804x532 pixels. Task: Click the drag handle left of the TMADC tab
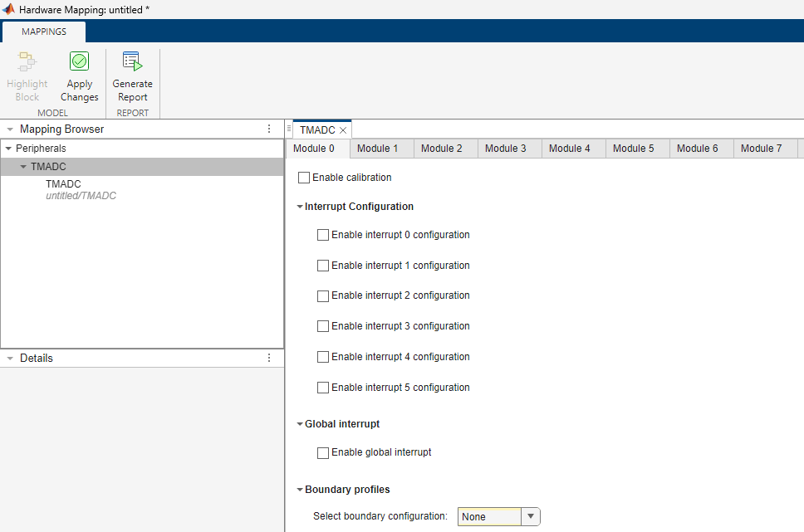point(289,129)
